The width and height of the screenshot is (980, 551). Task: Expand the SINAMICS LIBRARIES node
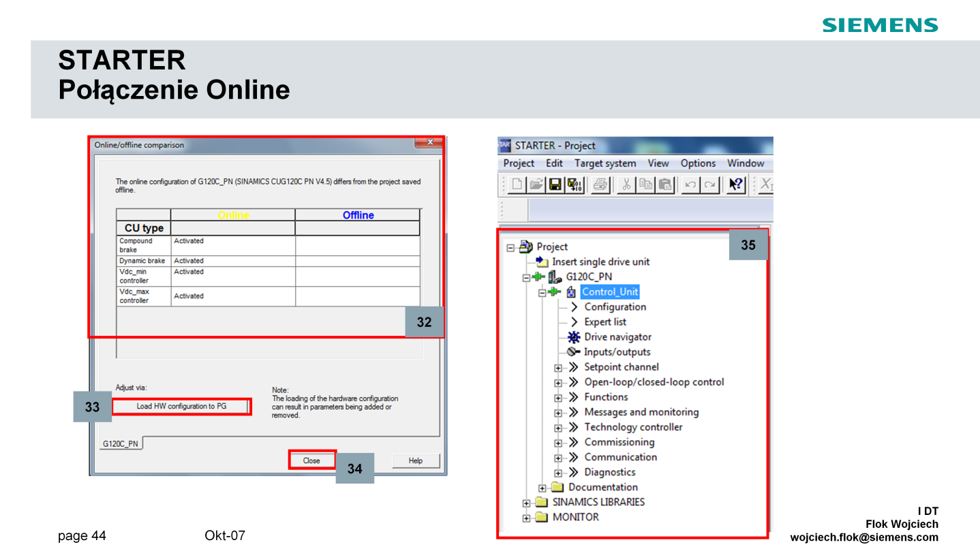click(x=526, y=503)
